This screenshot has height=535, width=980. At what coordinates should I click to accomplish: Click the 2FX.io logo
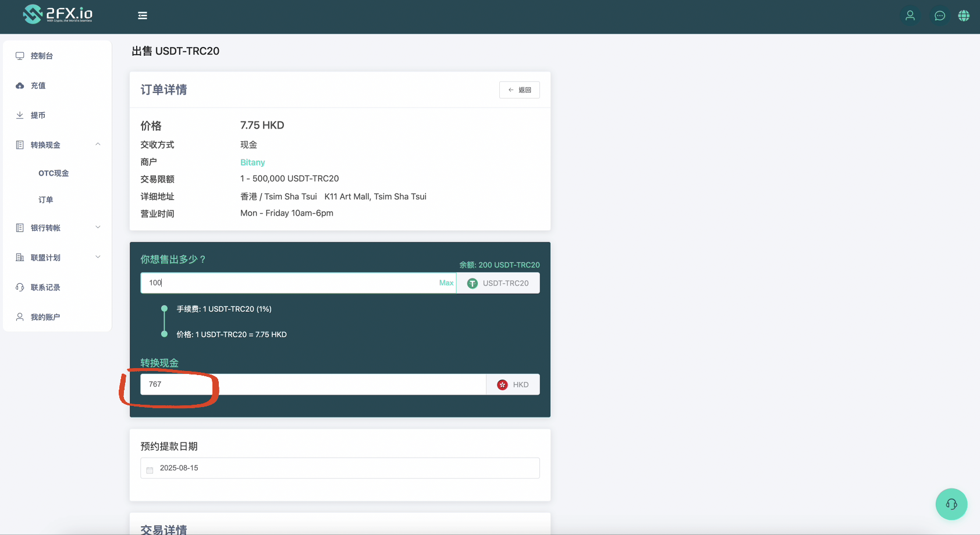(x=58, y=14)
